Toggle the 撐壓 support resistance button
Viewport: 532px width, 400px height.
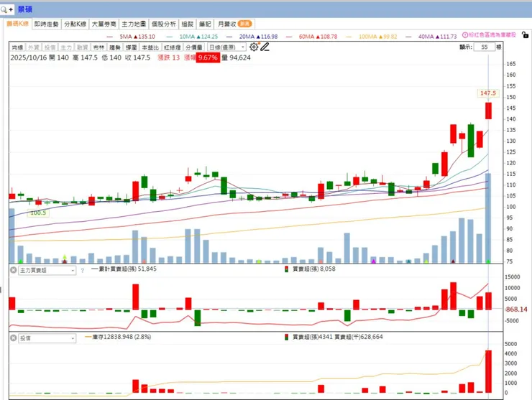[x=131, y=47]
